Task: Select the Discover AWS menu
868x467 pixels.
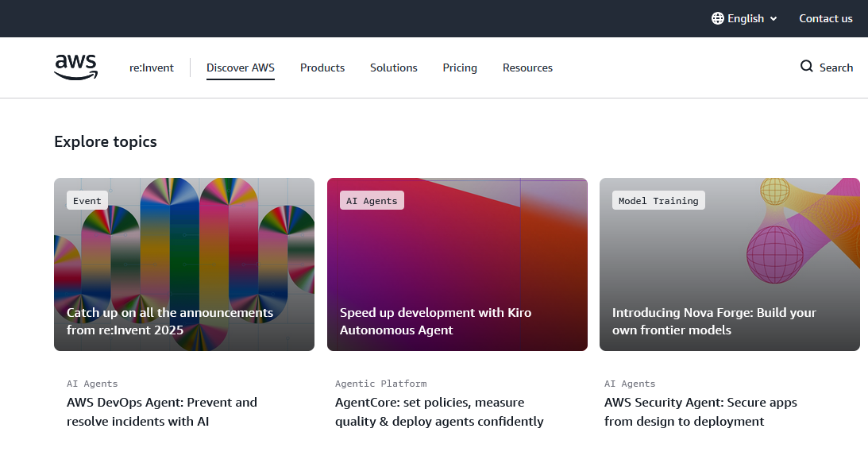Action: coord(241,68)
